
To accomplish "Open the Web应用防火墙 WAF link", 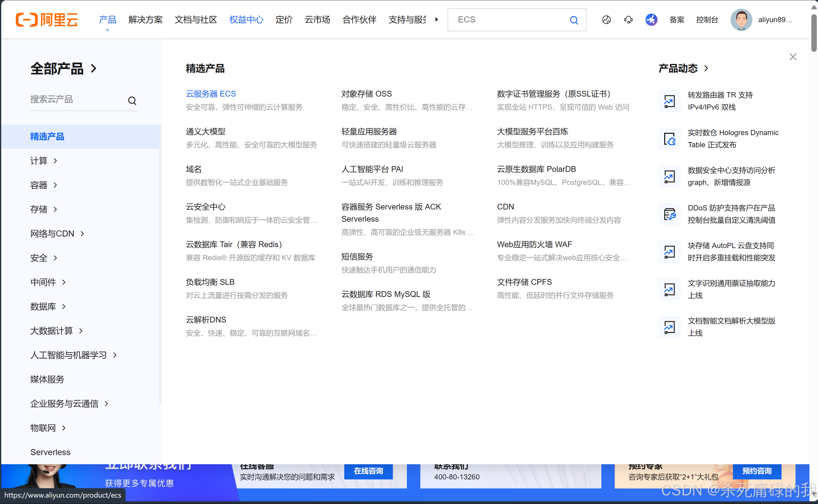I will point(534,245).
